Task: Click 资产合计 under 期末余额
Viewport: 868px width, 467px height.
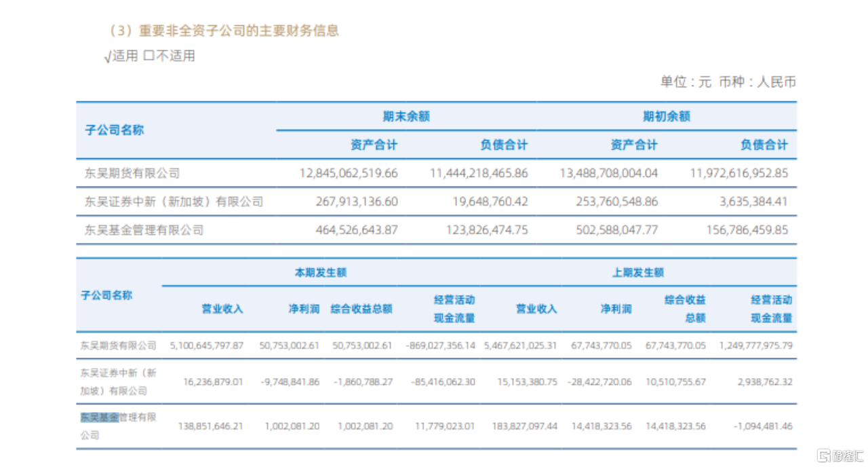Action: (374, 145)
